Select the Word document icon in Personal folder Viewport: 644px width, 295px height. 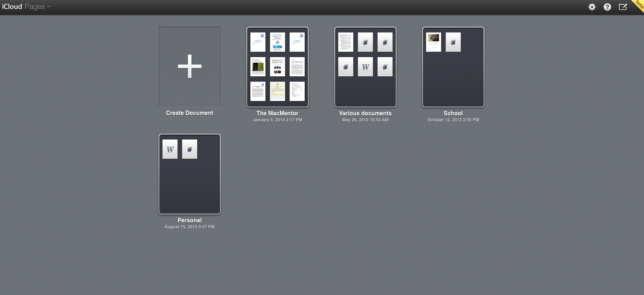170,149
